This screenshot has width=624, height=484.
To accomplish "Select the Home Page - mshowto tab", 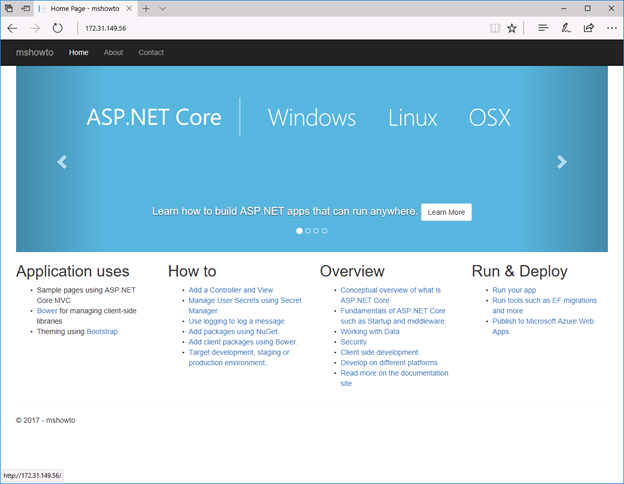I will 85,8.
